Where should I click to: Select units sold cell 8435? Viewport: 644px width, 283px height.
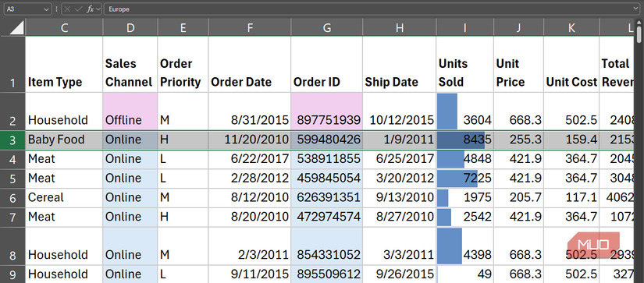pos(465,140)
